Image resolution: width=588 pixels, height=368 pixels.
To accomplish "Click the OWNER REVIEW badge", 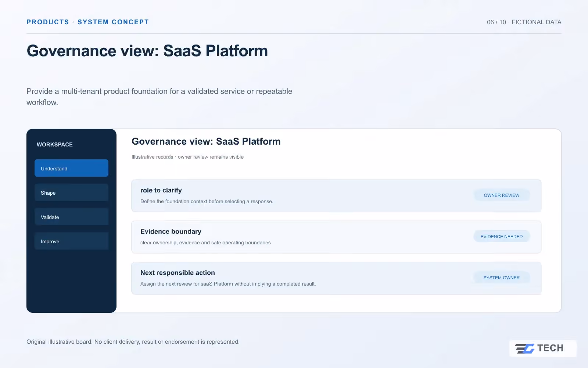I will click(501, 195).
